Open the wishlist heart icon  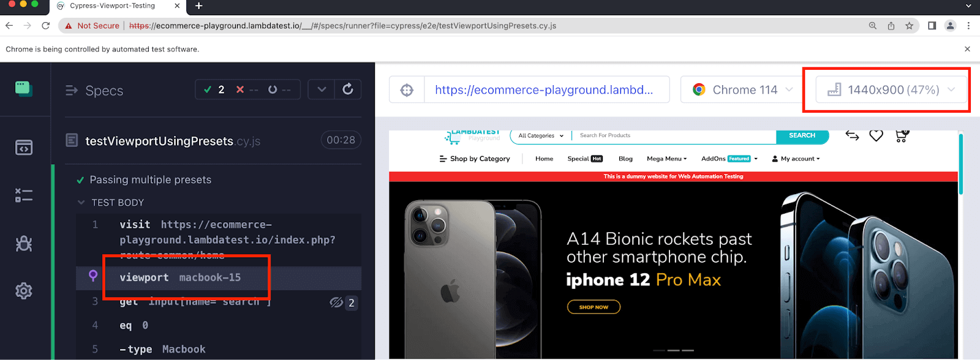click(x=876, y=135)
